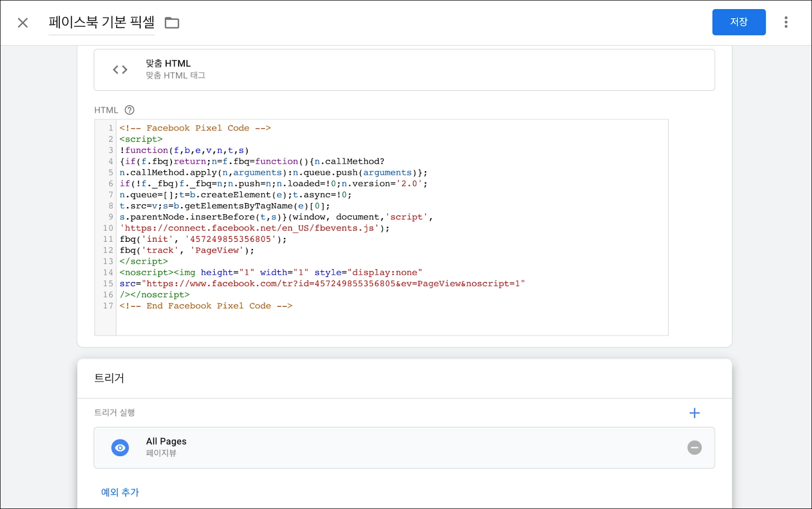Click the t.src=v getElementsByTagName line
The width and height of the screenshot is (812, 509).
[225, 206]
